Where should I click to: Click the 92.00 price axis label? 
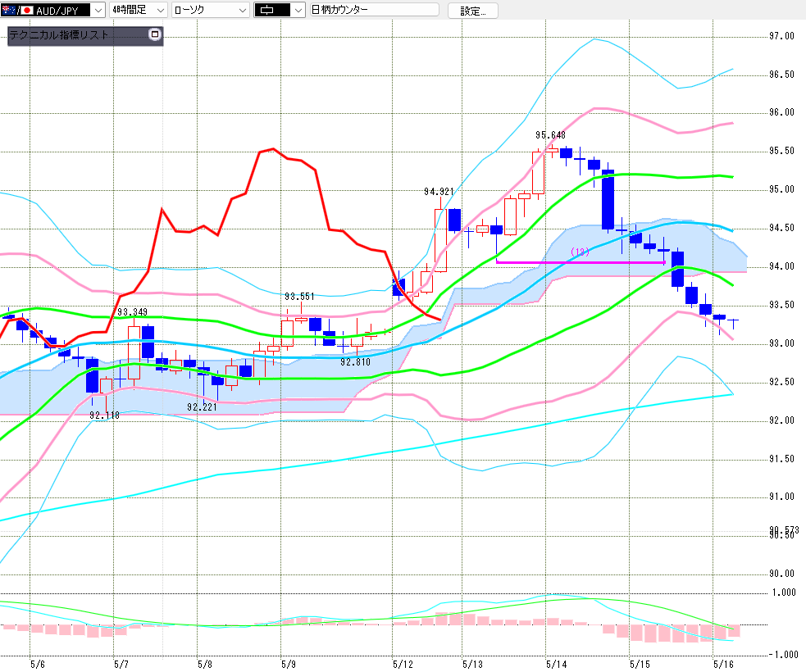782,420
